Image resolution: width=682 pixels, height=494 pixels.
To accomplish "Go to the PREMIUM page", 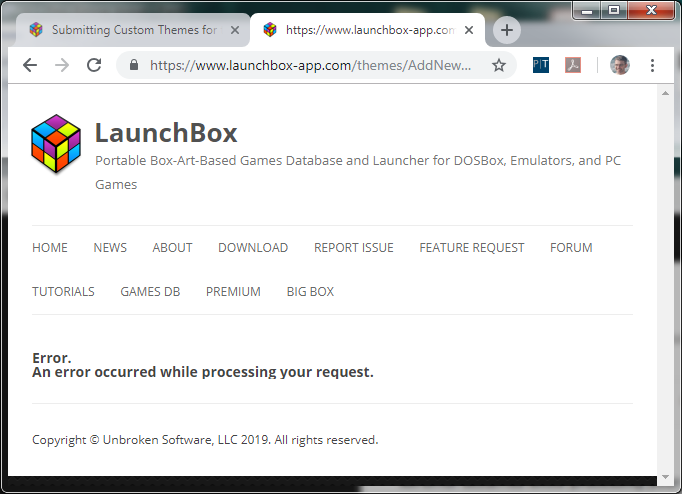I will (233, 291).
